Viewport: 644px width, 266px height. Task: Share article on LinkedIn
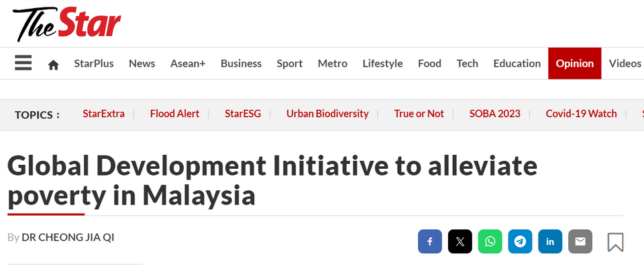click(550, 241)
